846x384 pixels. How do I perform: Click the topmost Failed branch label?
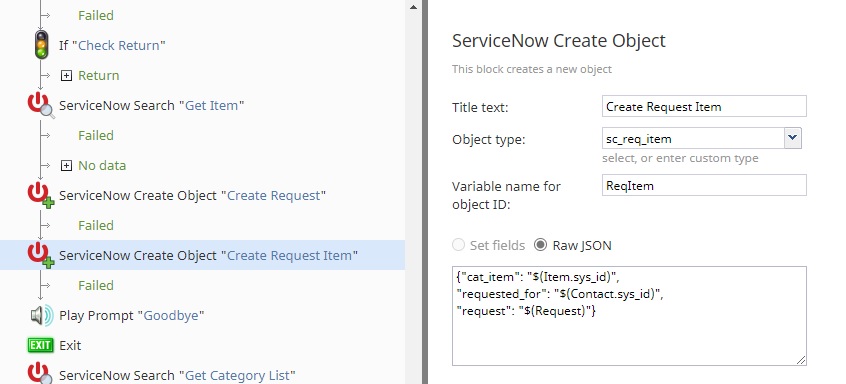[96, 16]
